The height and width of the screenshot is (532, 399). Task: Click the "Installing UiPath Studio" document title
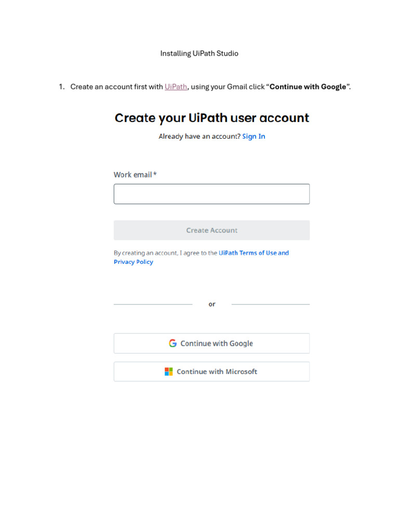(x=199, y=54)
